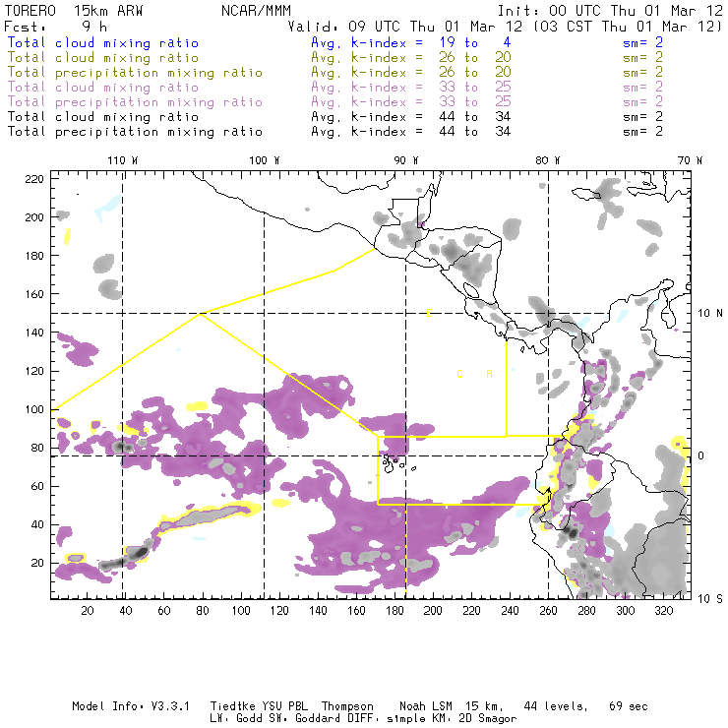728x728 pixels.
Task: Click the 'NCAR/MMM' header label
Action: [x=256, y=11]
